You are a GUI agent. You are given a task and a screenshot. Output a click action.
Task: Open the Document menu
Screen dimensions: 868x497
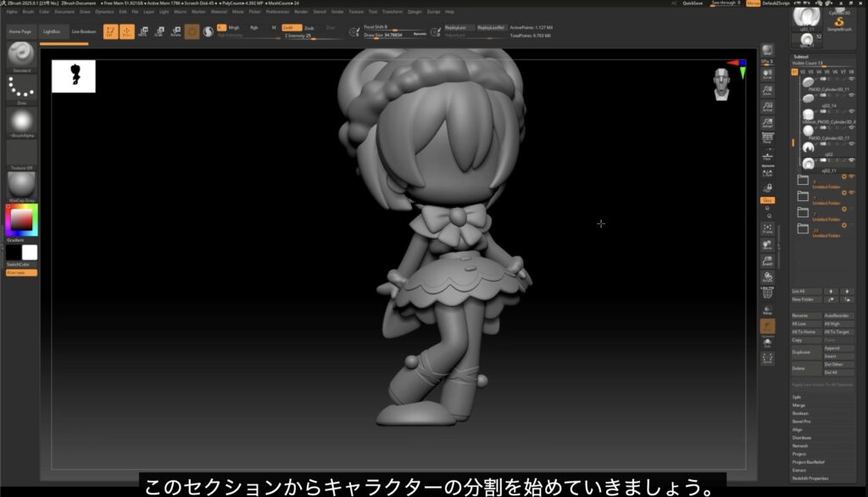coord(64,12)
